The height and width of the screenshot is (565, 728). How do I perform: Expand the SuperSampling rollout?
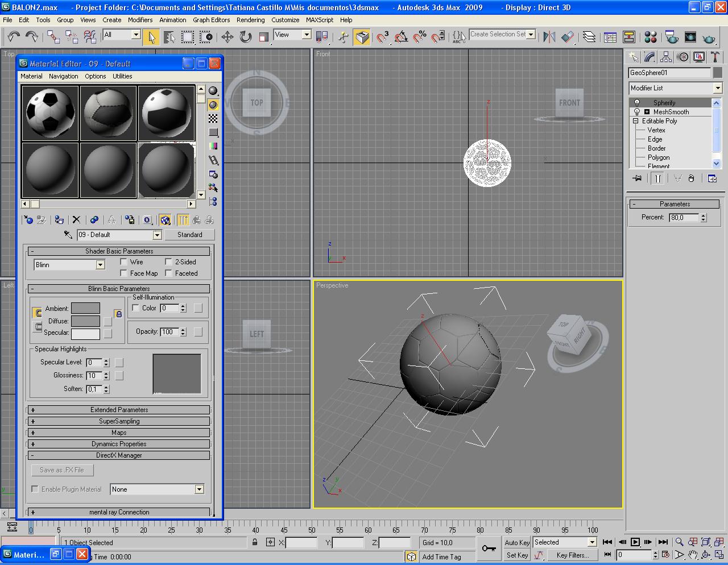(x=119, y=421)
